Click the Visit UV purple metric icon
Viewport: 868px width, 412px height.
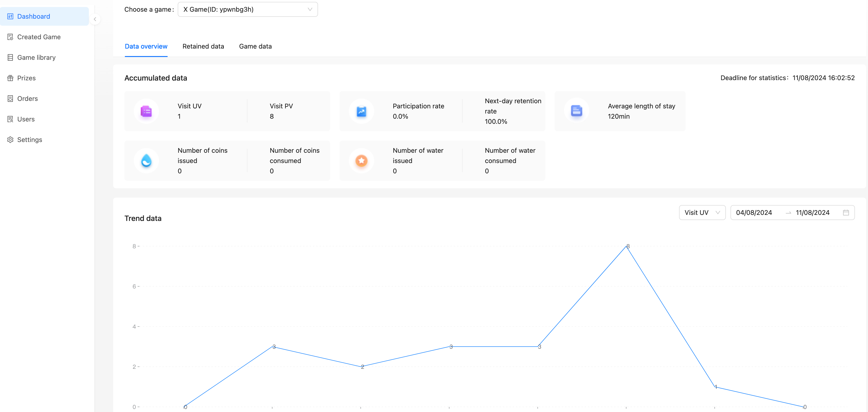(147, 111)
